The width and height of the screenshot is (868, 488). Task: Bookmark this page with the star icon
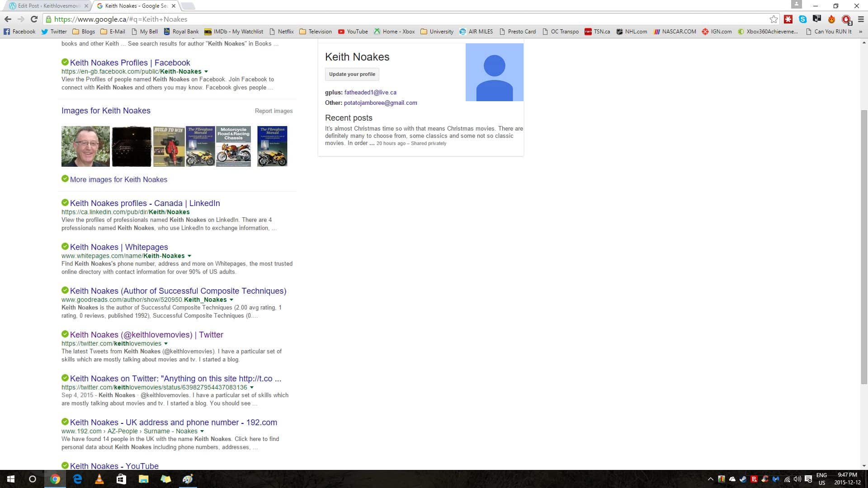tap(774, 19)
